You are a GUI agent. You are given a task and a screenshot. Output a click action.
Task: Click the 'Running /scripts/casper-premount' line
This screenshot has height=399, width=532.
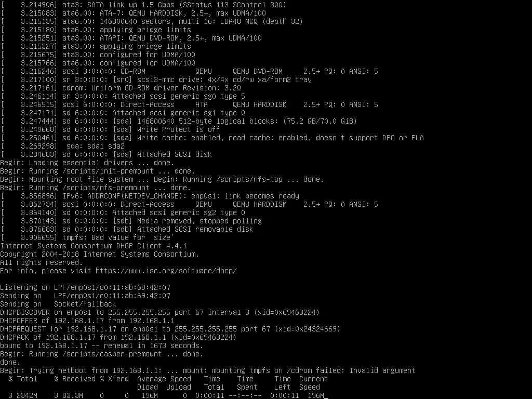(101, 354)
